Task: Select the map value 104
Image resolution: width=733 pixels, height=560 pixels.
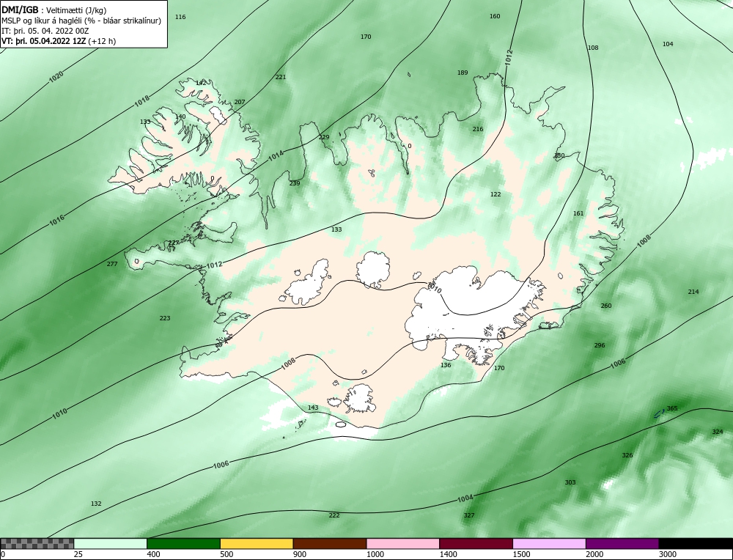Action: click(668, 44)
